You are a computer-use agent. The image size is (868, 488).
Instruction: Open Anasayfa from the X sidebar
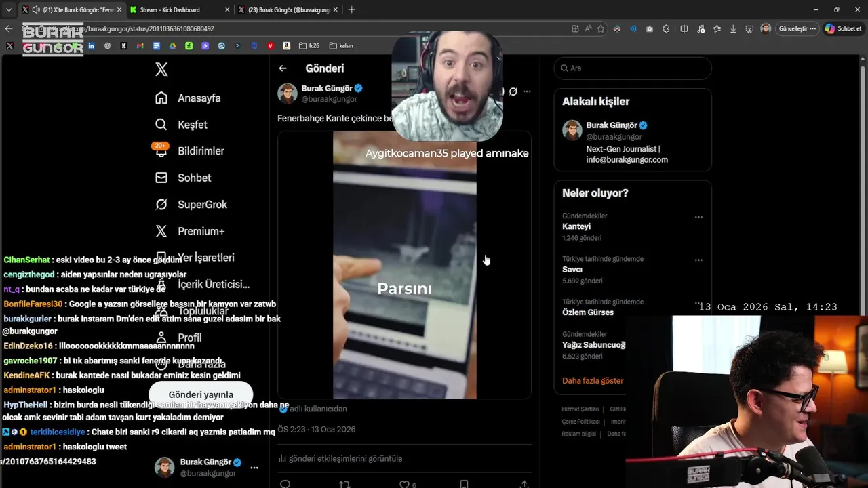point(188,98)
